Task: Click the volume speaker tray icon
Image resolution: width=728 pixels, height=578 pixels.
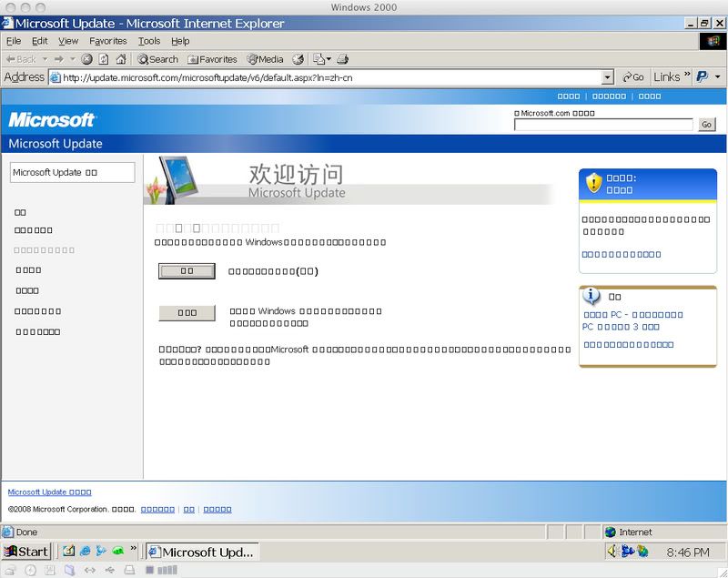Action: tap(612, 551)
